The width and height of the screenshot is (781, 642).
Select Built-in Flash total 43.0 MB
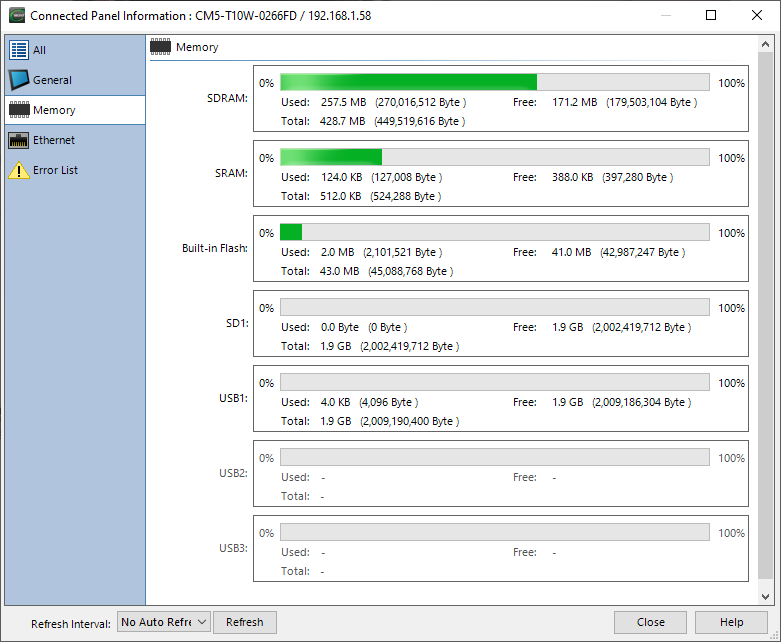point(339,271)
